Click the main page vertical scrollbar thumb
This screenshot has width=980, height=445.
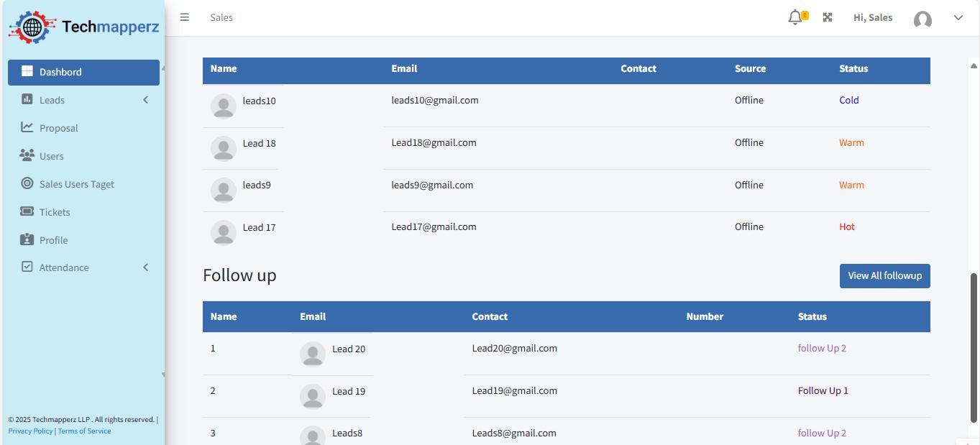(974, 348)
